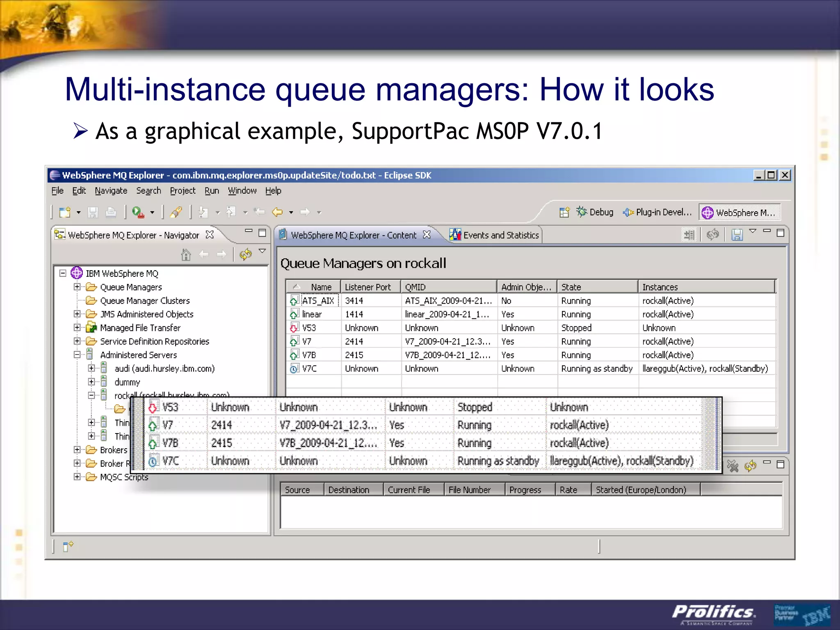Open the New wizard dropdown arrow
This screenshot has height=630, width=840.
(x=78, y=212)
